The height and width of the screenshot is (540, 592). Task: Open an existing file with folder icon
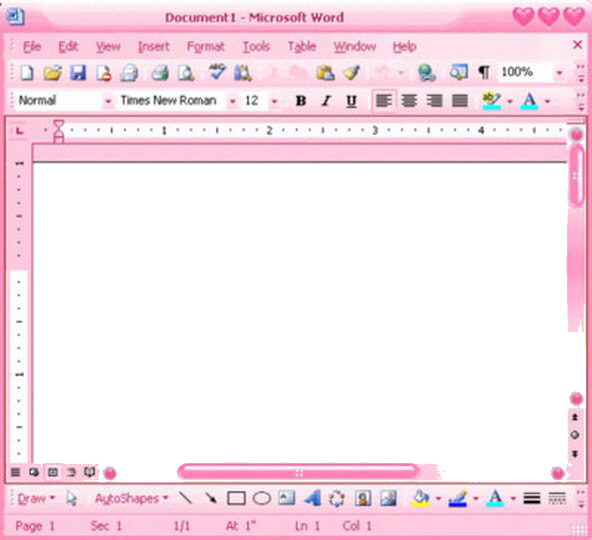pos(52,73)
